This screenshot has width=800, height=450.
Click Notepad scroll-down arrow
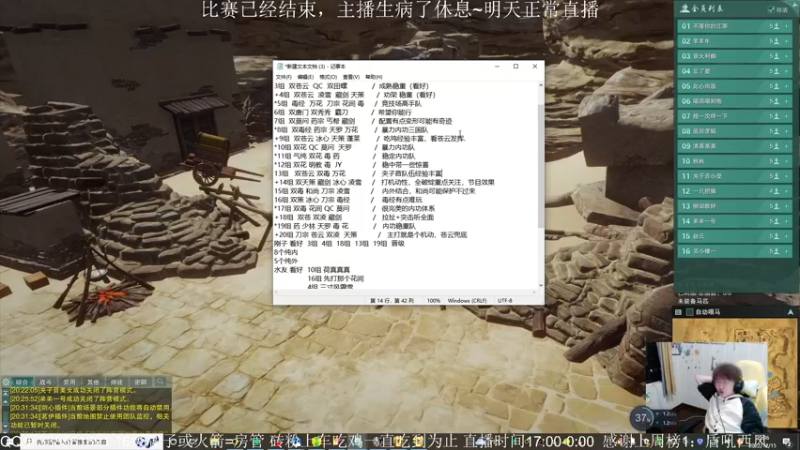click(x=541, y=285)
